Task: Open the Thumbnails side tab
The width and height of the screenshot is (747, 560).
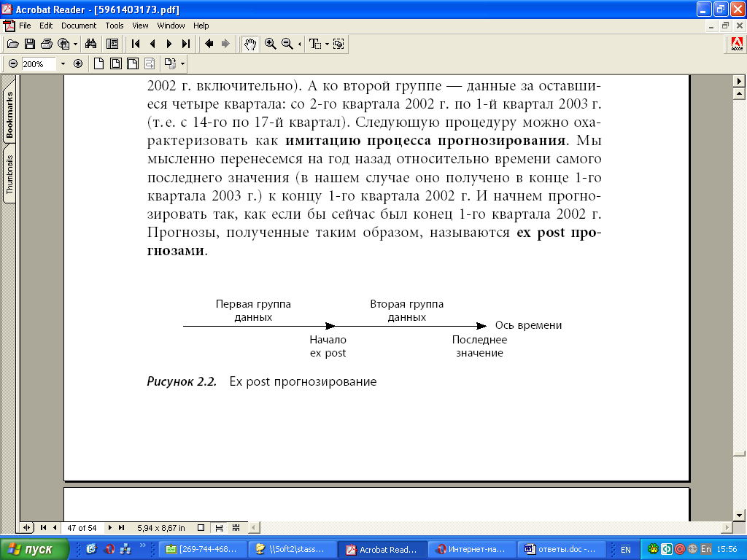Action: coord(9,174)
